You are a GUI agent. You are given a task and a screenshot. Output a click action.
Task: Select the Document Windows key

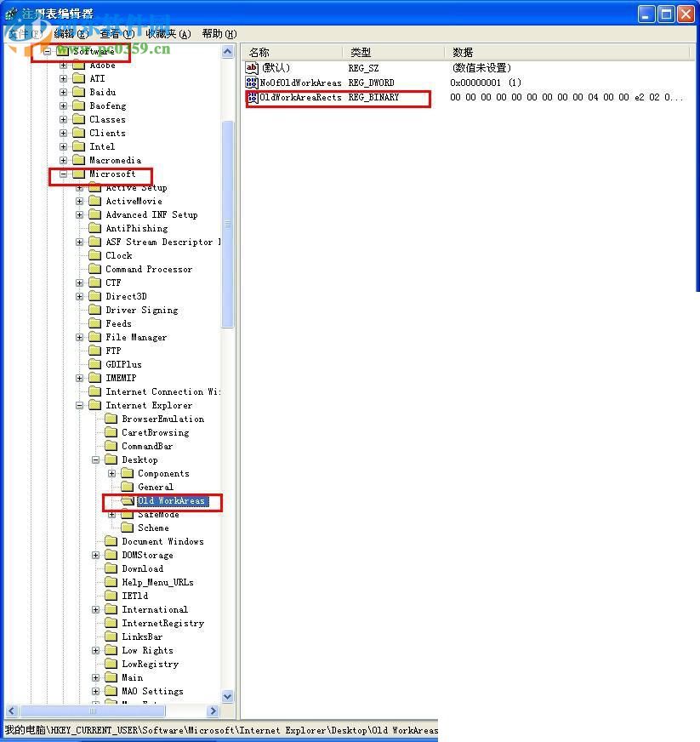(x=162, y=541)
